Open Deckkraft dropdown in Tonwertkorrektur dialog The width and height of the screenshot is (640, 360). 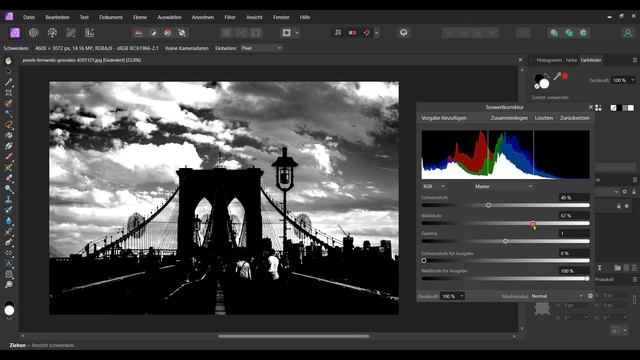click(x=462, y=296)
